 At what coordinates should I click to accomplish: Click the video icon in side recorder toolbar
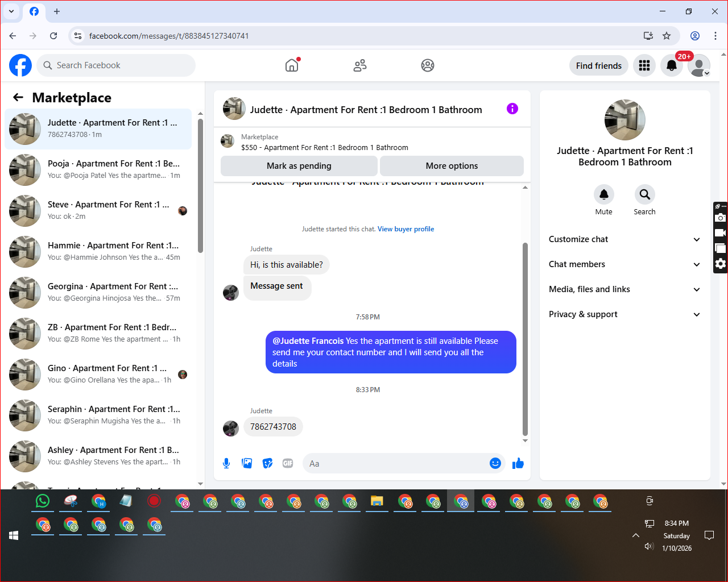click(721, 232)
